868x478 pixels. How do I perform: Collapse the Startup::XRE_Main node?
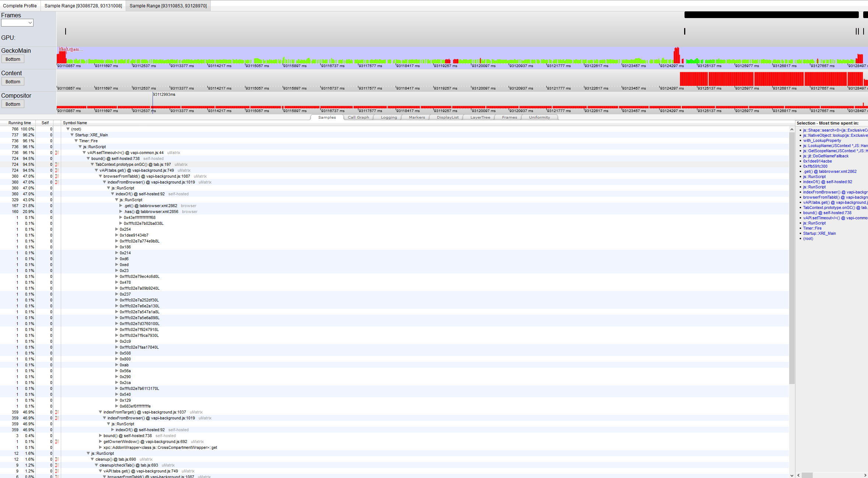tap(72, 135)
